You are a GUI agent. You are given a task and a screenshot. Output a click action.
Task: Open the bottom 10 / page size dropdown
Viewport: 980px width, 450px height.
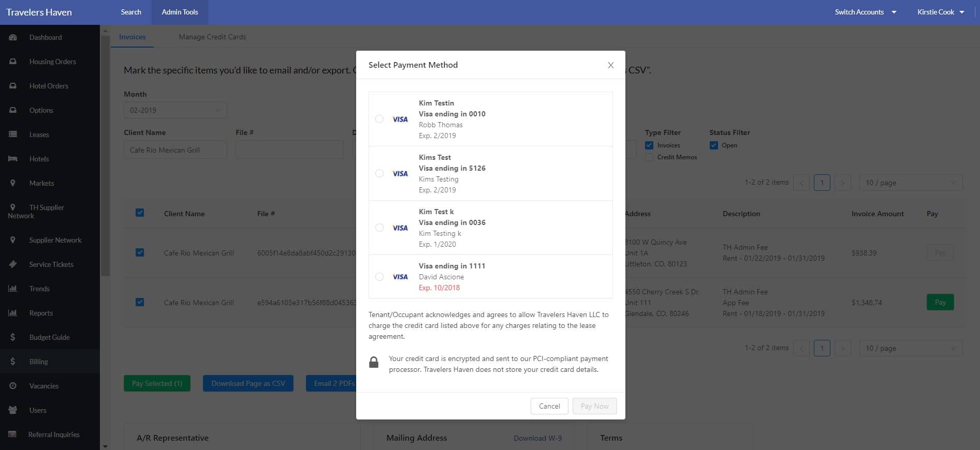(911, 348)
